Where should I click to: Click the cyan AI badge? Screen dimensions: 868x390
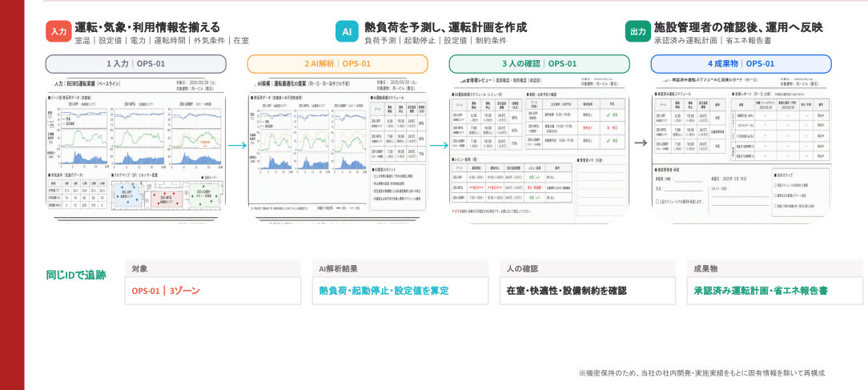pyautogui.click(x=347, y=31)
